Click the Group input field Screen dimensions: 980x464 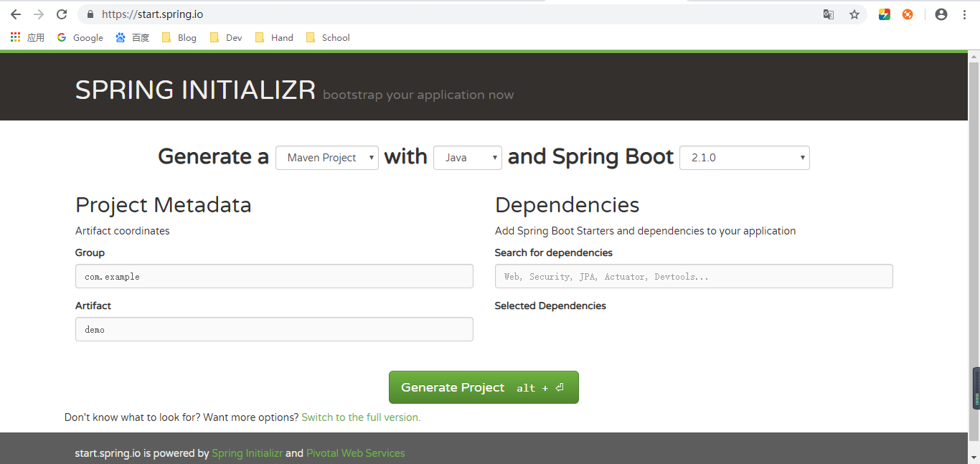pos(274,276)
